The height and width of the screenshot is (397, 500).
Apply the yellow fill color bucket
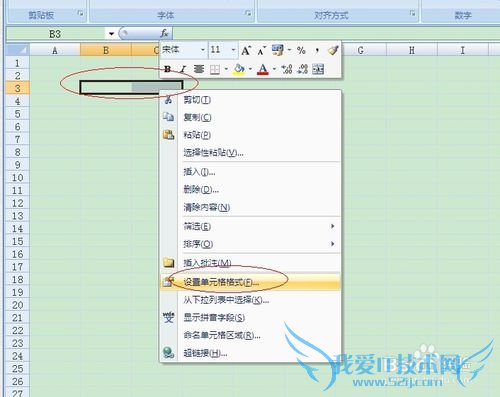tap(239, 69)
